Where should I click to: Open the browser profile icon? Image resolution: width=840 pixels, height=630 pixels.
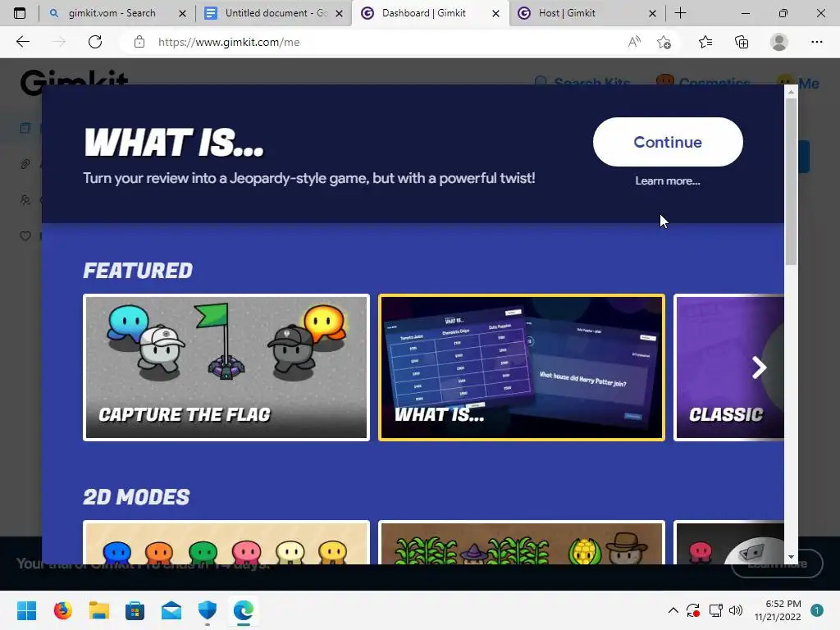tap(779, 42)
